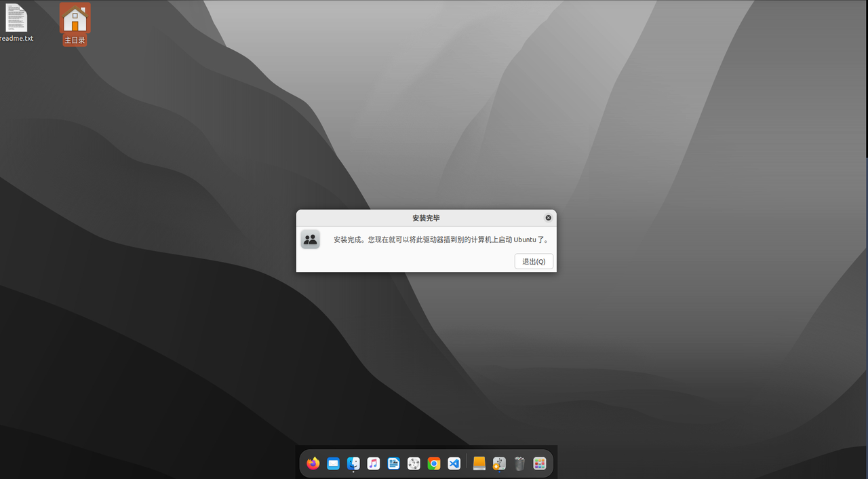
Task: Launch Visual Studio Code from the dock
Action: pyautogui.click(x=454, y=463)
